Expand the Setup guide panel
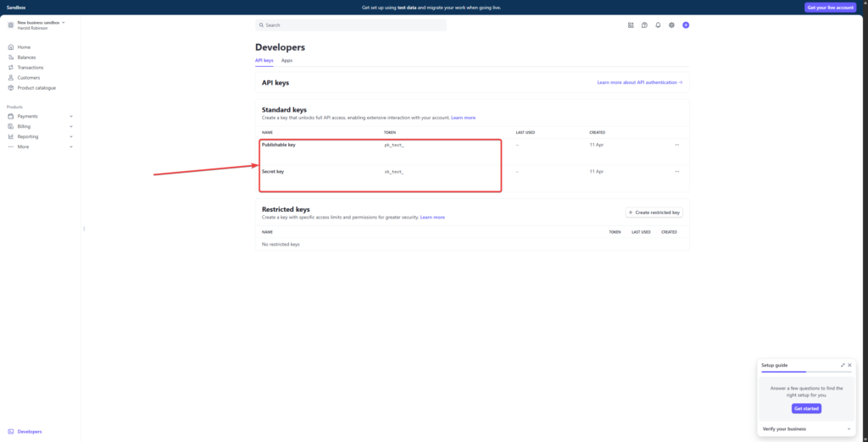 tap(843, 365)
